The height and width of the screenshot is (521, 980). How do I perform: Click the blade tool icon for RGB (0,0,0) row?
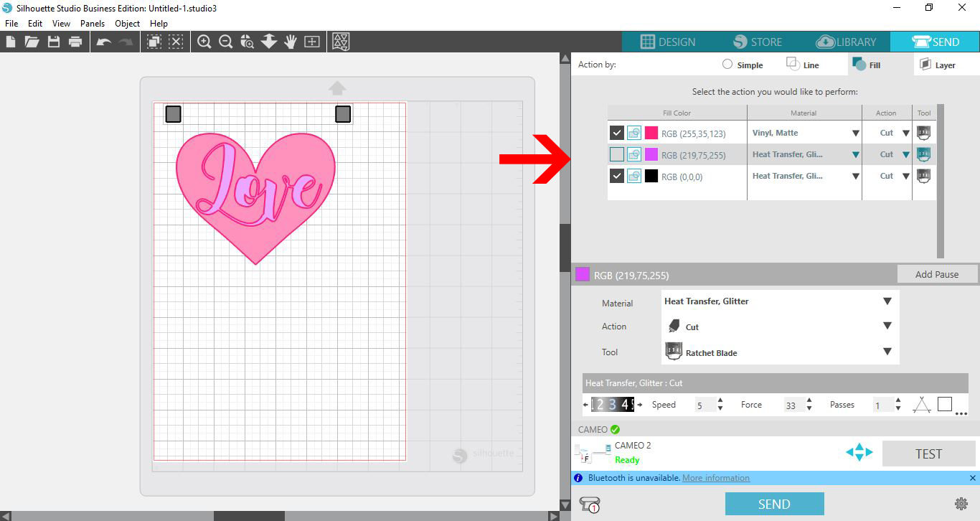coord(924,175)
